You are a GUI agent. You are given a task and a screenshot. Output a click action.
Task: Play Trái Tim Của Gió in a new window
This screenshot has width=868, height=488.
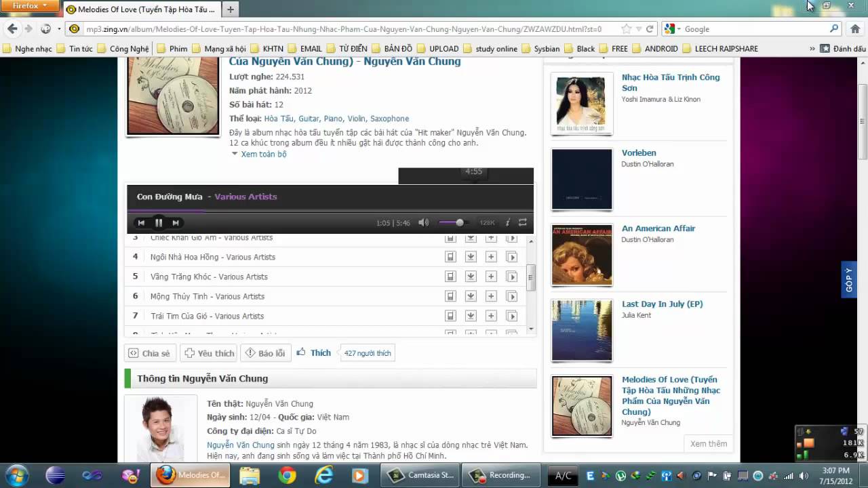pos(512,316)
